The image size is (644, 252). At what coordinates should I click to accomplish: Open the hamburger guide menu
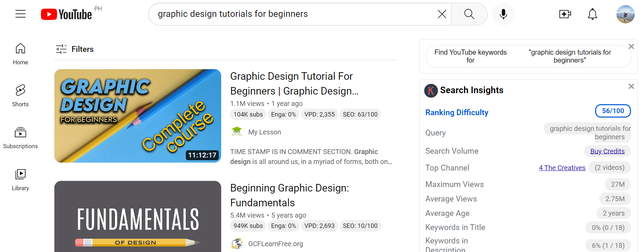pos(21,14)
